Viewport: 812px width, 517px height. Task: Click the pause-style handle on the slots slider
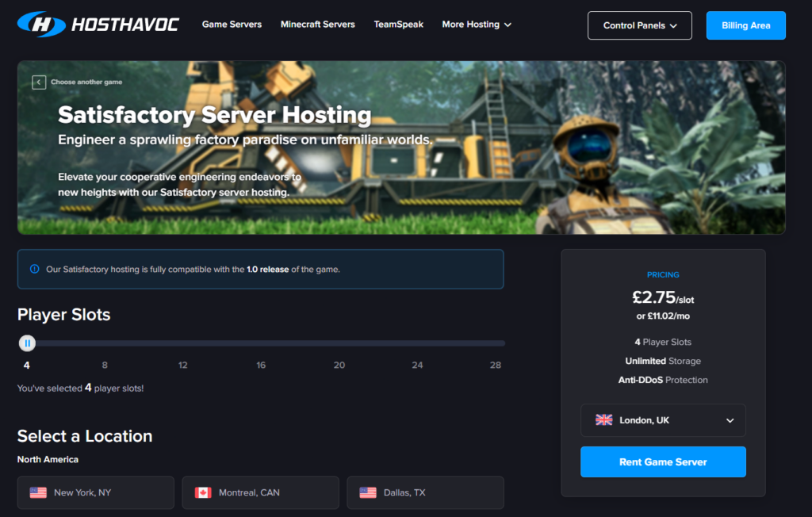click(x=27, y=343)
